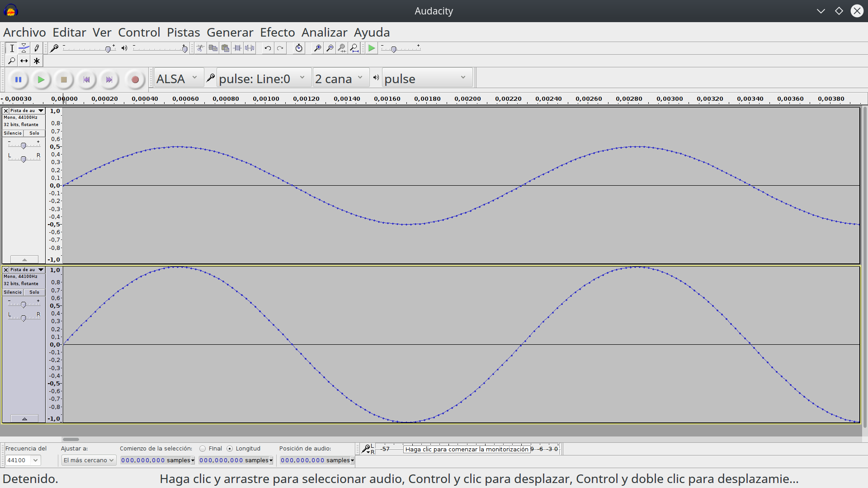This screenshot has height=488, width=868.
Task: Open first track's Pista de audio menu
Action: [27, 111]
